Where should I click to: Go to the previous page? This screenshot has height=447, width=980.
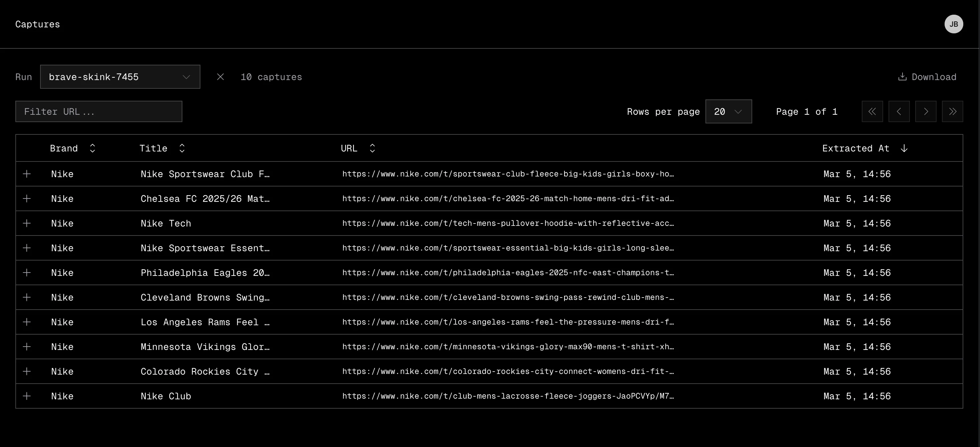click(899, 111)
